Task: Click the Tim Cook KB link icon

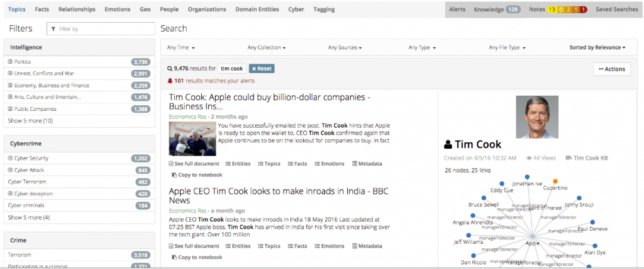Action: [569, 158]
